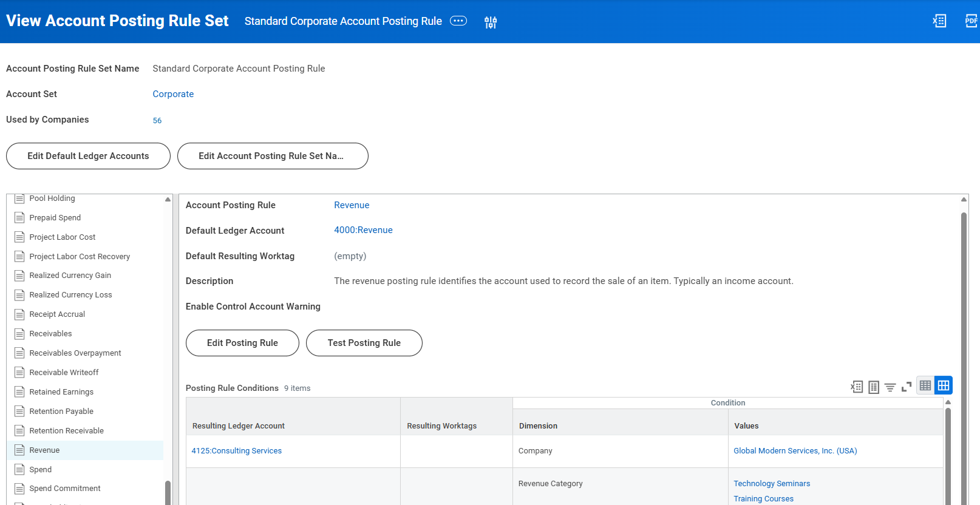Click the document icon beside Receivables

tap(19, 334)
